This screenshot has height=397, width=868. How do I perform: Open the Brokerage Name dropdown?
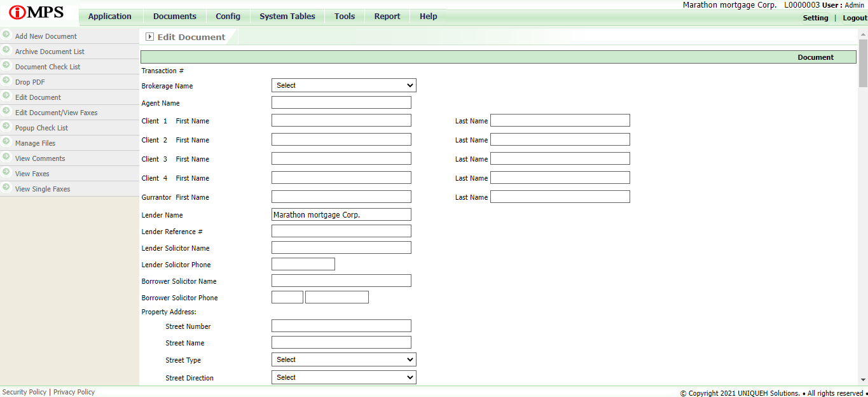pyautogui.click(x=343, y=85)
